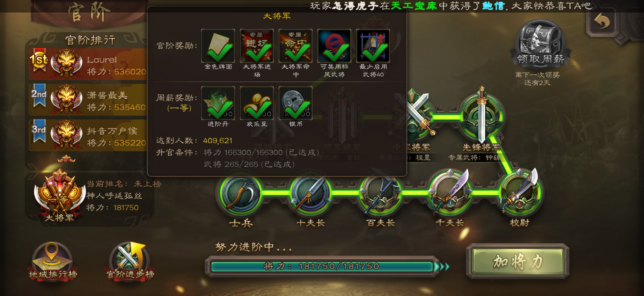This screenshot has width=644, height=296.
Task: Click the checked 进阶丹 weekly reward
Action: [218, 103]
